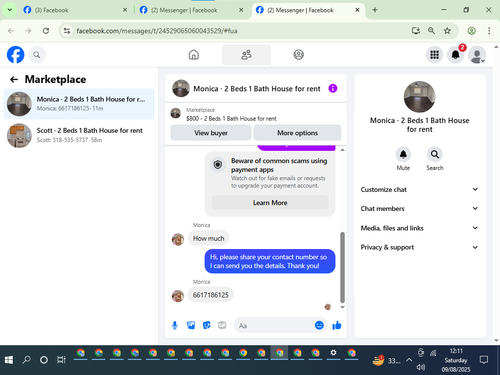Open the Groups icon in top navigation
This screenshot has height=375, width=500.
(298, 55)
